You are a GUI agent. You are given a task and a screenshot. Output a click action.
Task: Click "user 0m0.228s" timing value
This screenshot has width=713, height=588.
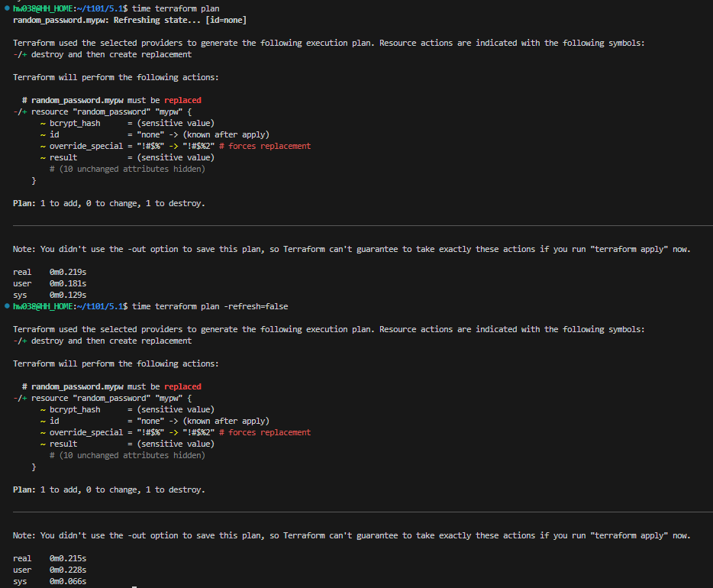tap(68, 570)
